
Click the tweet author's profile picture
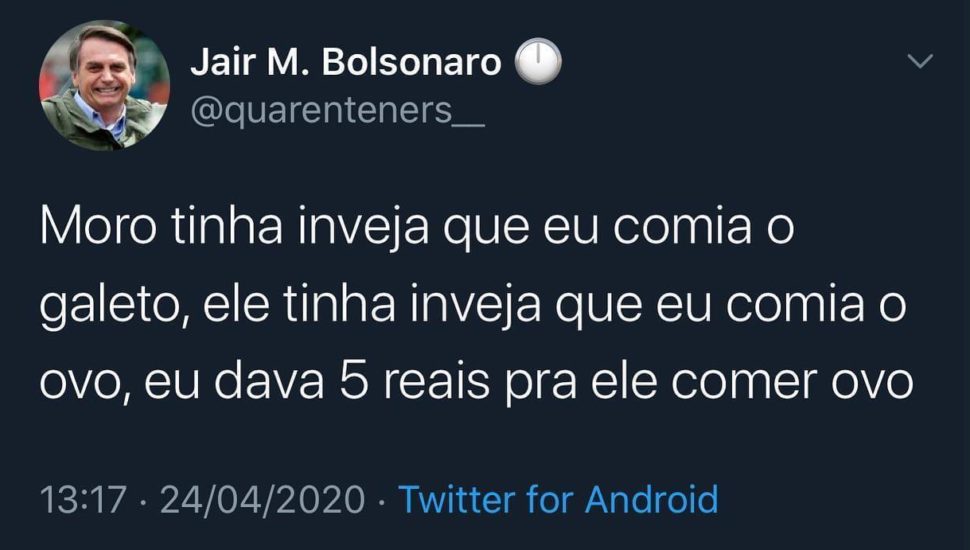point(104,85)
